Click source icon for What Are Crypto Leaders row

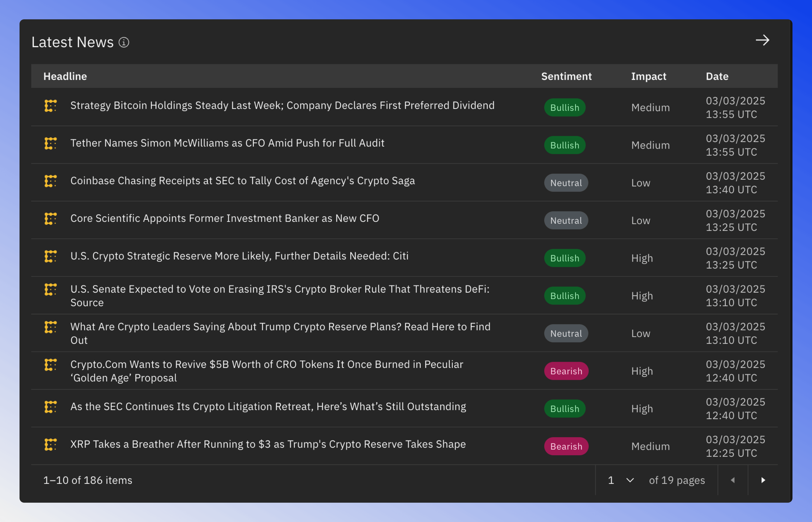50,327
